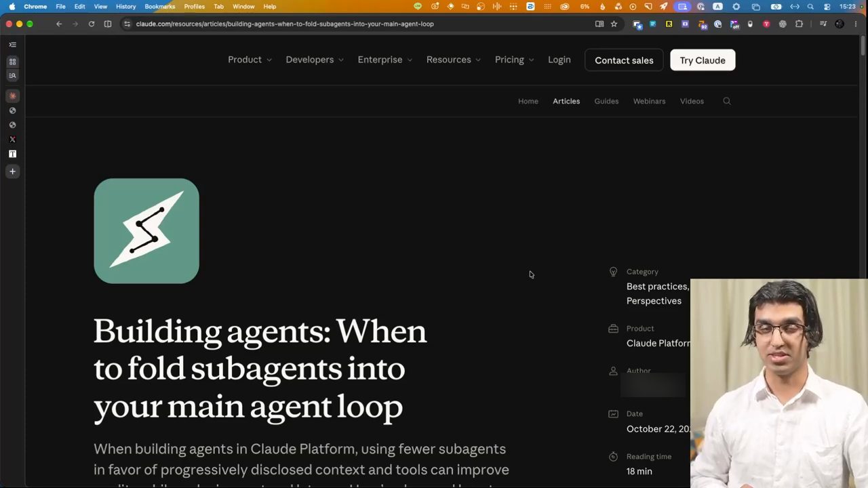Open the Enterprise dropdown menu
Screen dimensions: 868x488
click(385, 60)
